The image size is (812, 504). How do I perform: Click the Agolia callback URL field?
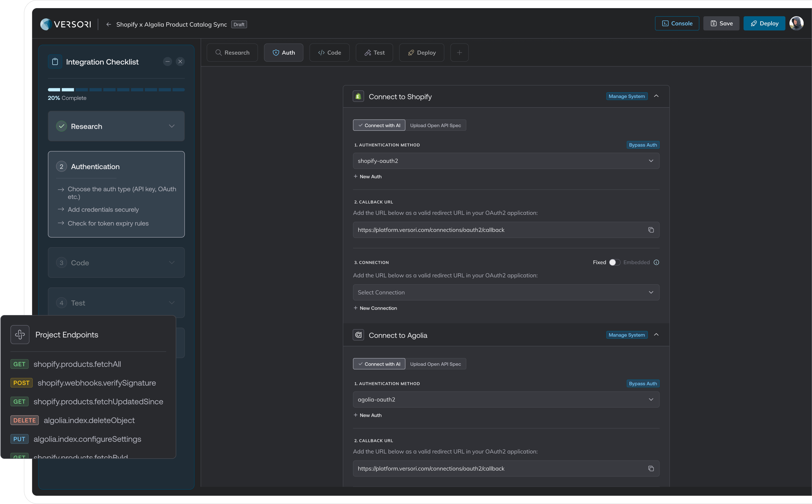coord(506,468)
